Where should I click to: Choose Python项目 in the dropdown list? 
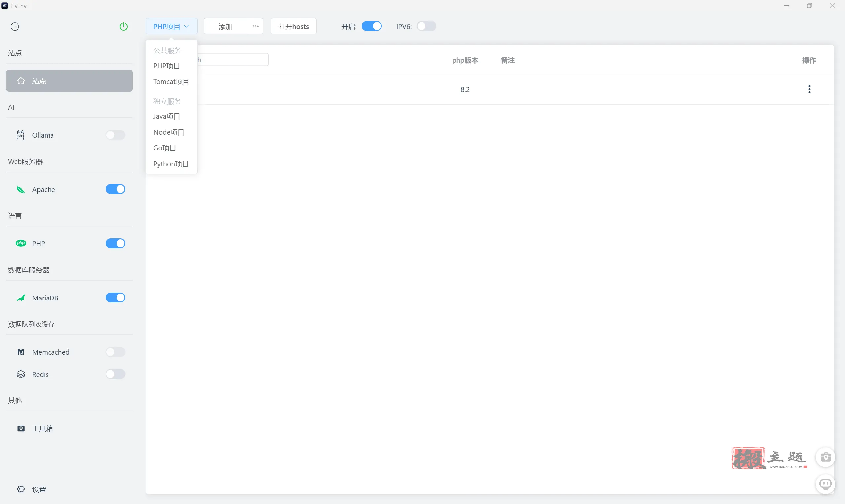point(171,164)
